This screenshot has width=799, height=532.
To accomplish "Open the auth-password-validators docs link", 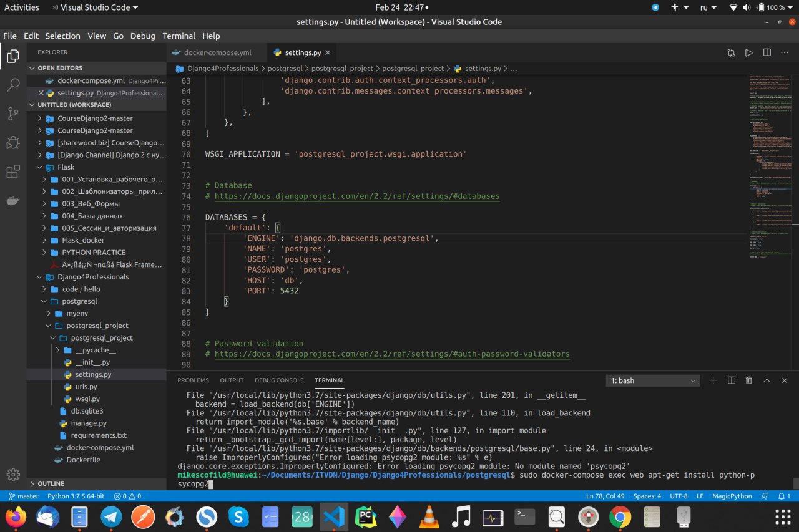I will click(x=392, y=354).
